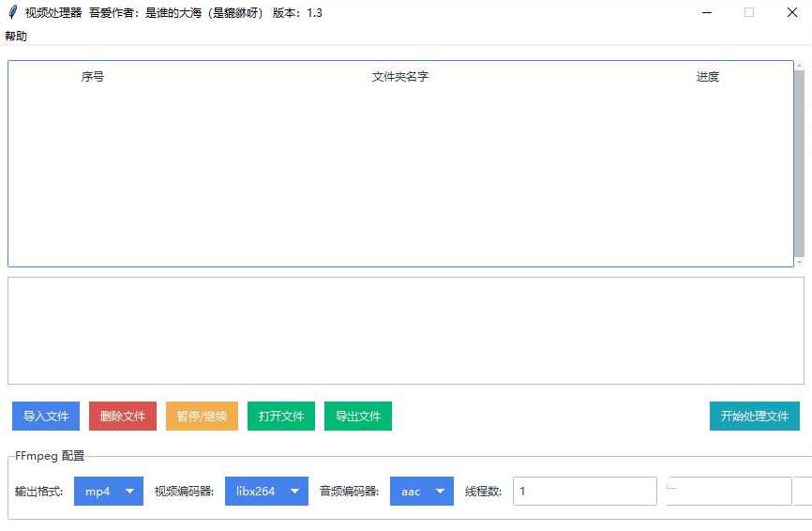Click the empty input field right of 线程数 field
812x531 pixels.
point(729,491)
